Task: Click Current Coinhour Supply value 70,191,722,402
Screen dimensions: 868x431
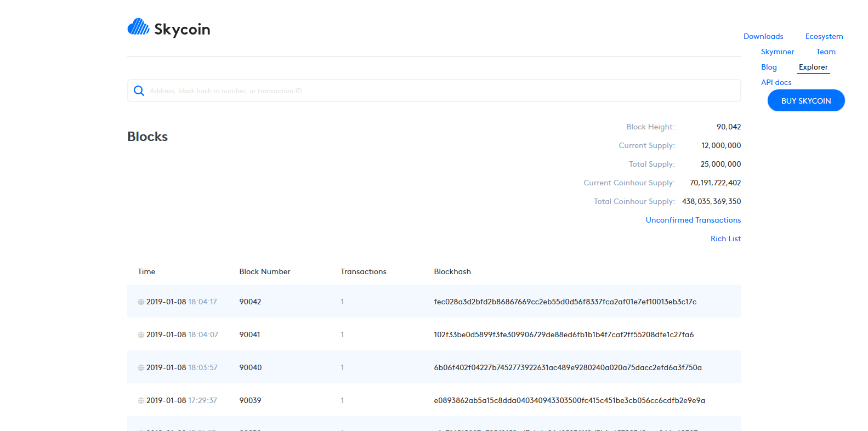Action: [715, 183]
